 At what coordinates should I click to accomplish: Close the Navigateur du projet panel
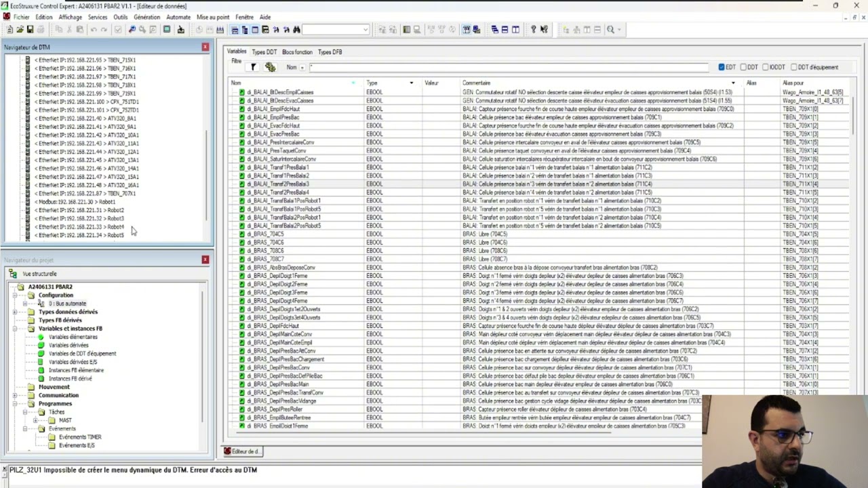click(205, 260)
